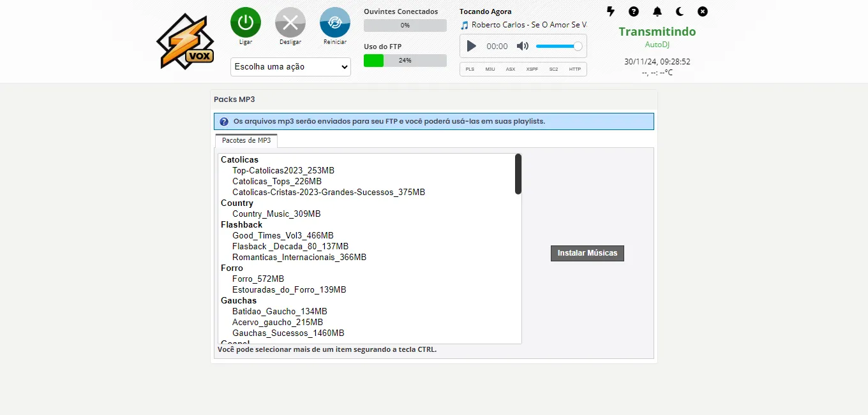The height and width of the screenshot is (415, 868).
Task: Toggle dark mode moon icon
Action: (x=680, y=11)
